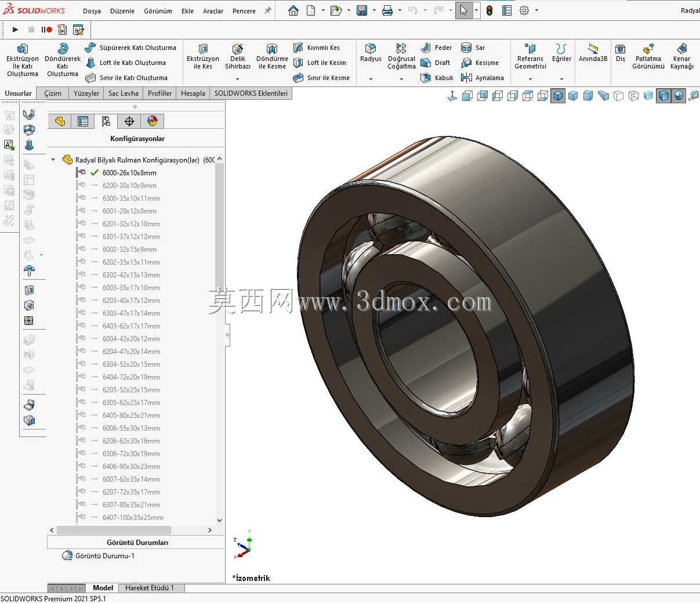This screenshot has width=700, height=603.
Task: Expand Doğrusal Çoğaltma dropdown arrow
Action: pos(401,79)
